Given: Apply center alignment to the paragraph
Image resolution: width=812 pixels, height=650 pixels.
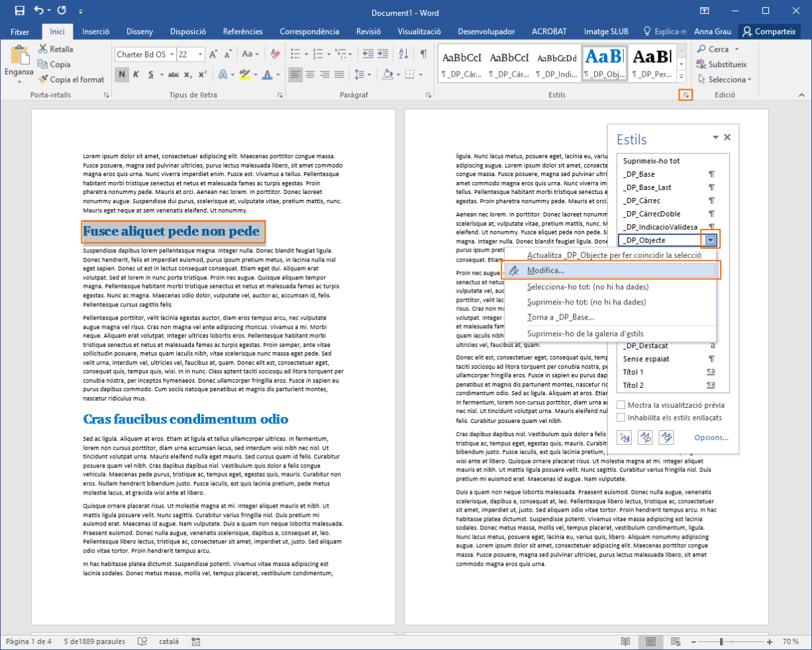Looking at the screenshot, I should [310, 75].
